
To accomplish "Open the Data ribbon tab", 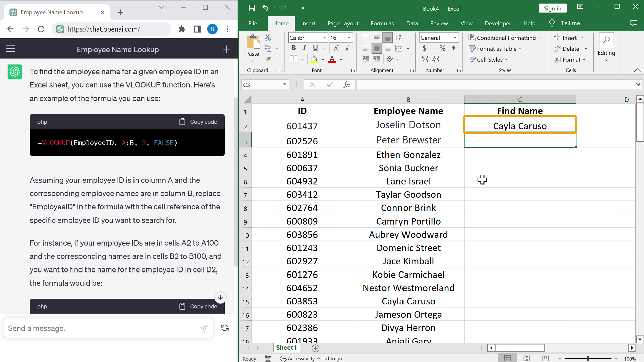I will click(412, 23).
